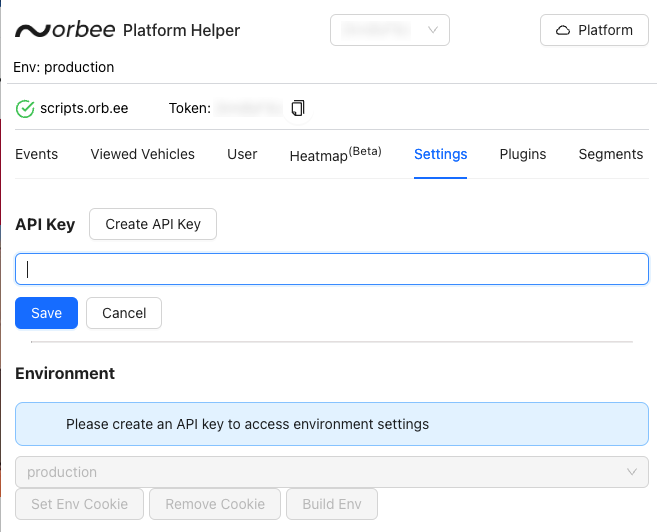
Task: Click the Set Env Cookie button
Action: [79, 504]
